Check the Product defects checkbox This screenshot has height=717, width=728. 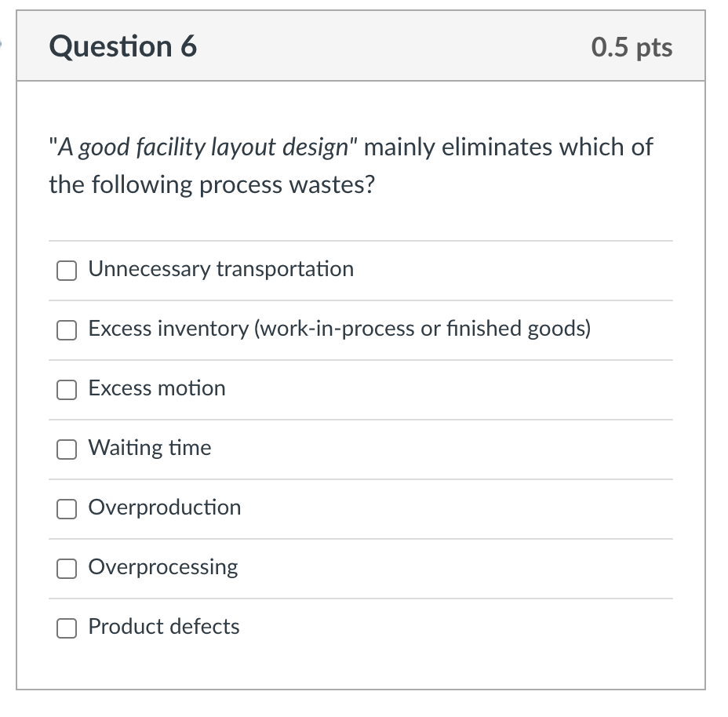click(x=67, y=628)
